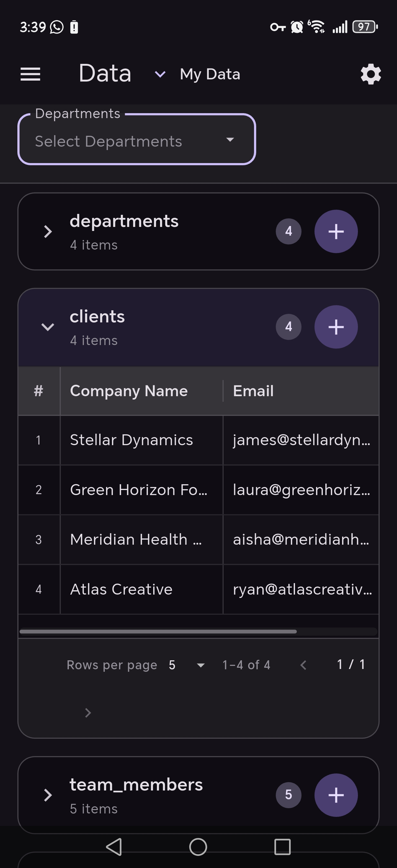This screenshot has width=397, height=868.
Task: Click the clients table horizontal scrollbar
Action: coord(158,631)
